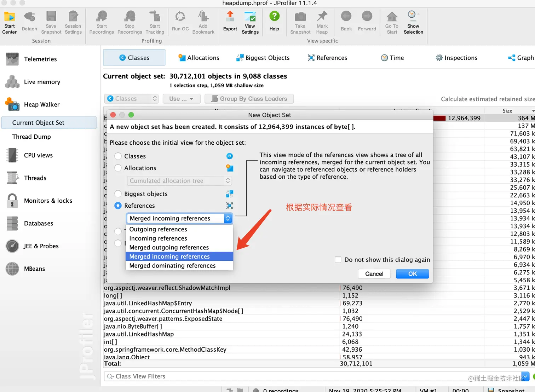Select the Classes radio option

(x=118, y=156)
